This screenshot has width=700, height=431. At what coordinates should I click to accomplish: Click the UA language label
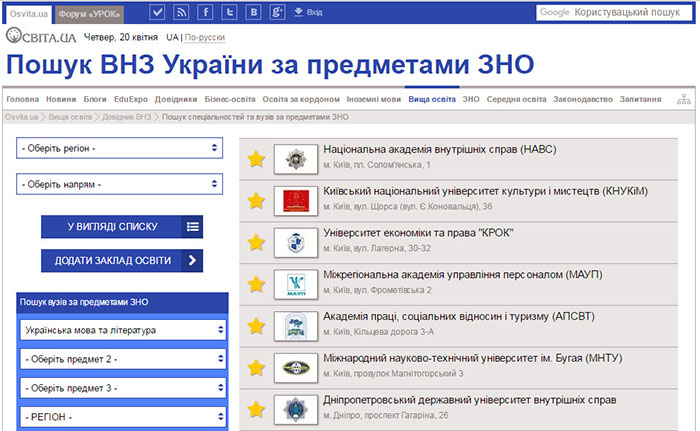pos(172,38)
